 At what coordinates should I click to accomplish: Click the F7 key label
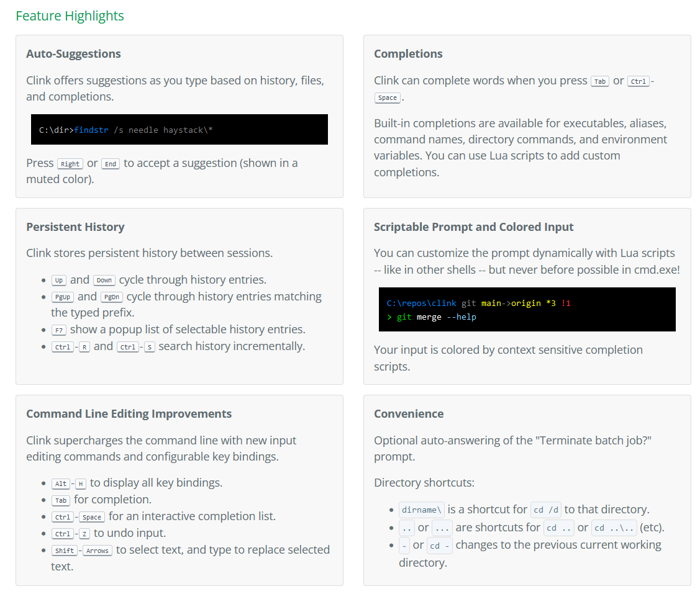pos(59,330)
